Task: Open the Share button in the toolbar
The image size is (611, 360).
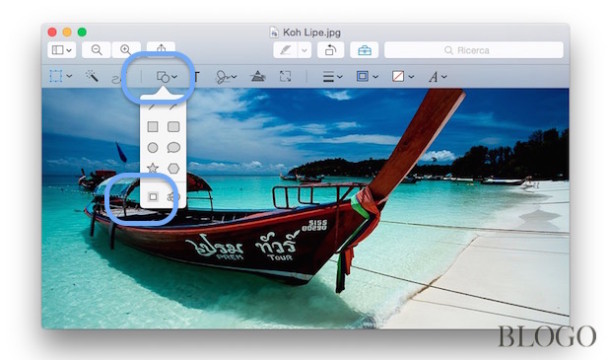Action: point(161,48)
